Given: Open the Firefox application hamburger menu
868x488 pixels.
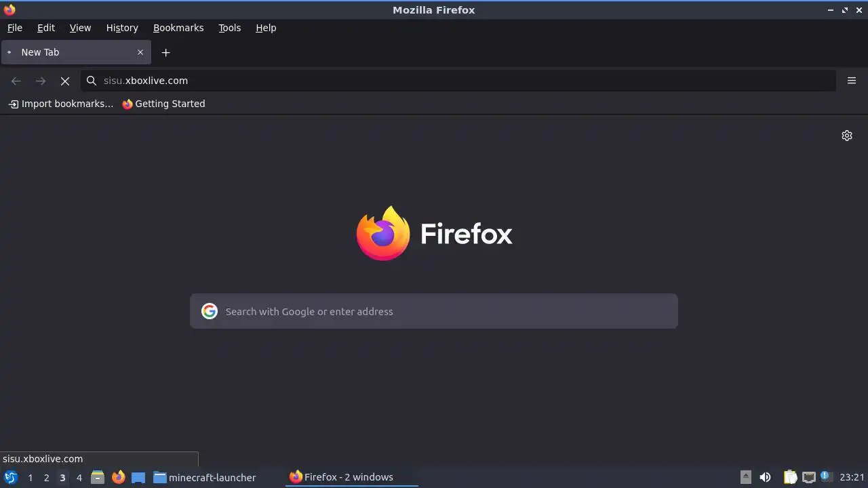Looking at the screenshot, I should pyautogui.click(x=852, y=81).
